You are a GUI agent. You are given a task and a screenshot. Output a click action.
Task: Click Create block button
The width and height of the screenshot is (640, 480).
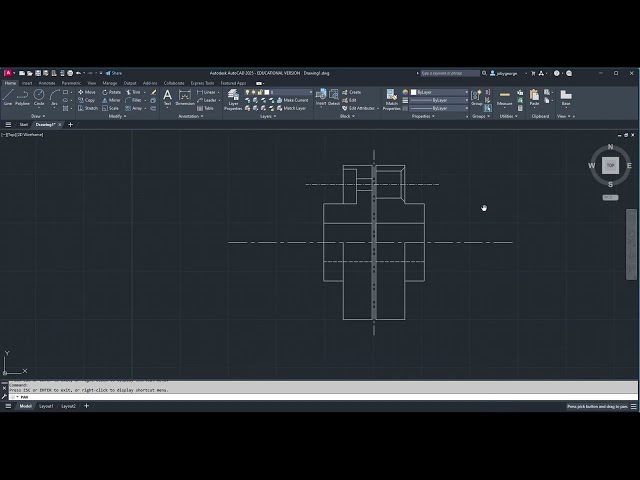[x=351, y=92]
